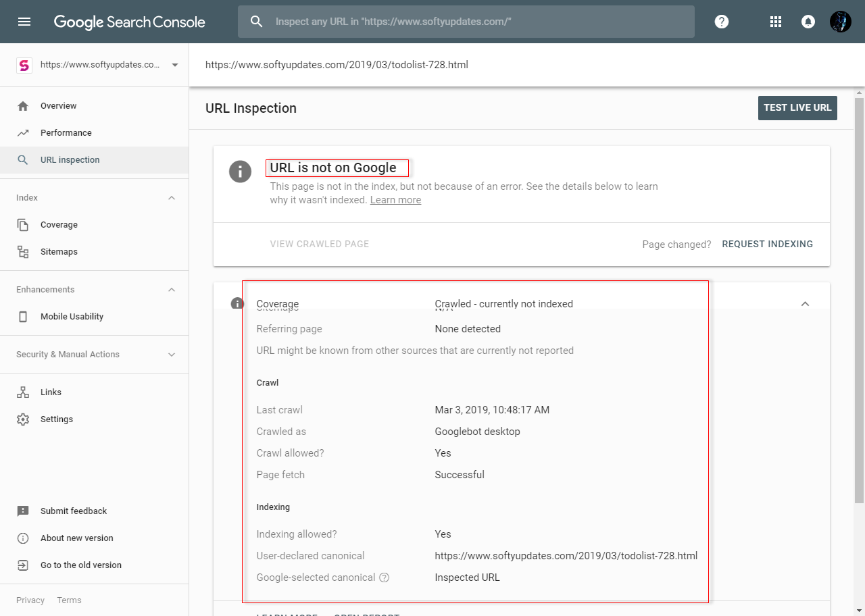Click the Mobile Usability phone icon
The height and width of the screenshot is (616, 865).
pyautogui.click(x=23, y=317)
